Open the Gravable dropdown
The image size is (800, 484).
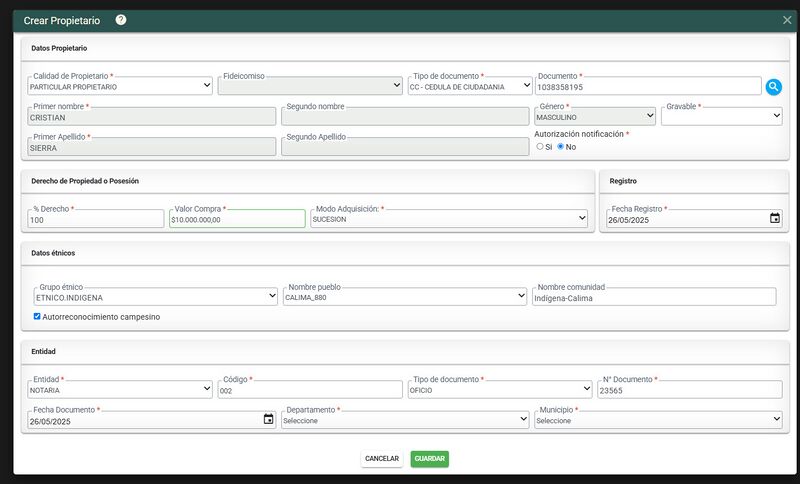click(x=721, y=117)
